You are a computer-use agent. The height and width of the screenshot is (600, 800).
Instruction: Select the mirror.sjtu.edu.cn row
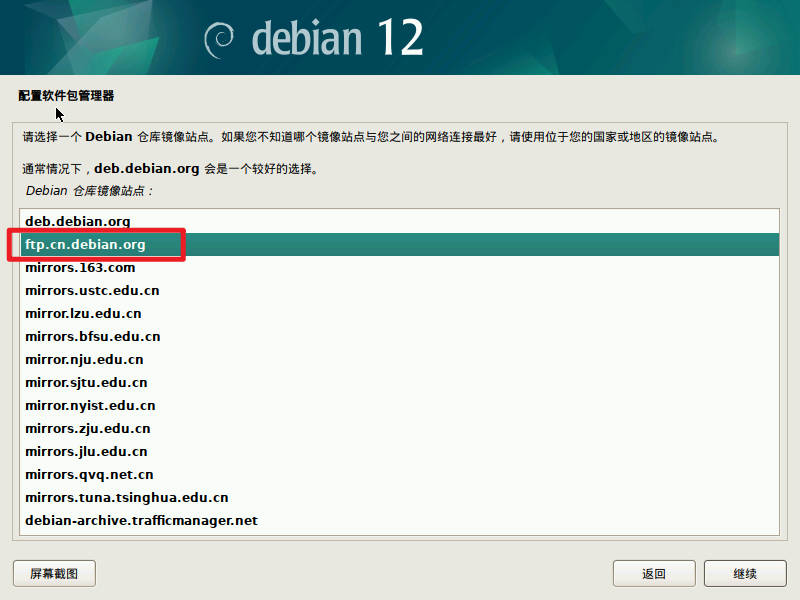point(399,382)
